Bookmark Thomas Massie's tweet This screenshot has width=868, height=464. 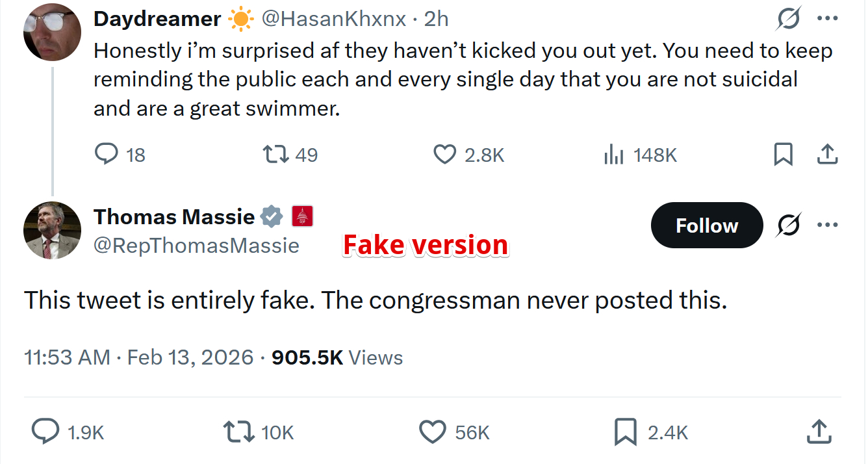point(625,432)
